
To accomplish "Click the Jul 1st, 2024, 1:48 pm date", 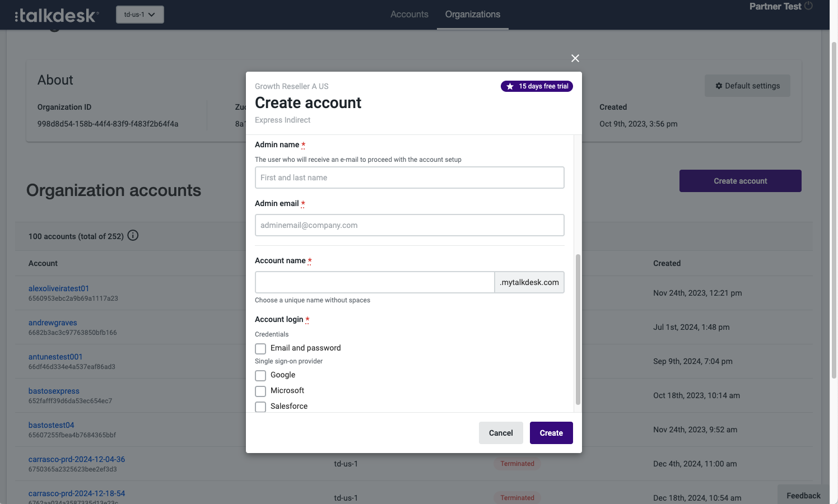I will point(691,327).
